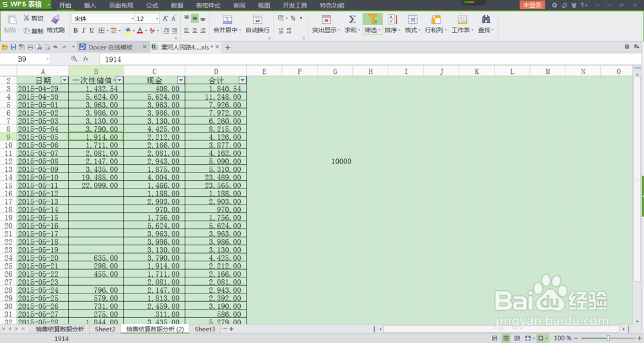Click the Export to PDF icon
Image resolution: width=644 pixels, height=343 pixels.
click(x=22, y=47)
